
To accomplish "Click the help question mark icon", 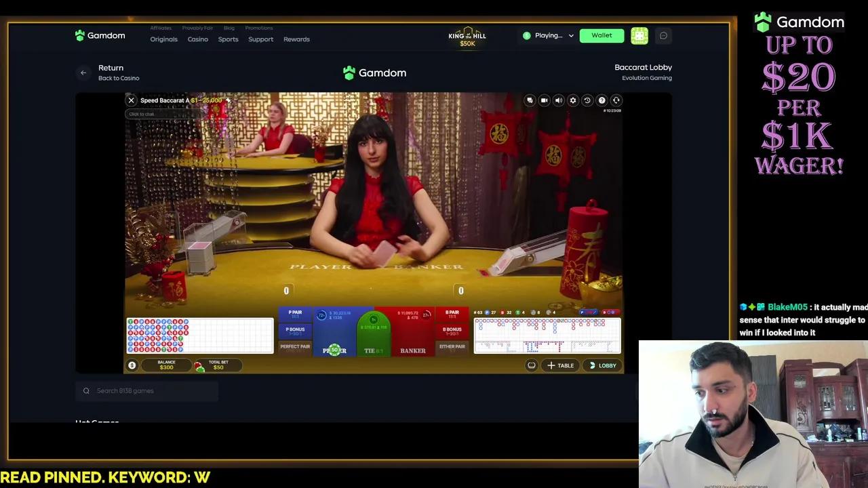I will 601,100.
